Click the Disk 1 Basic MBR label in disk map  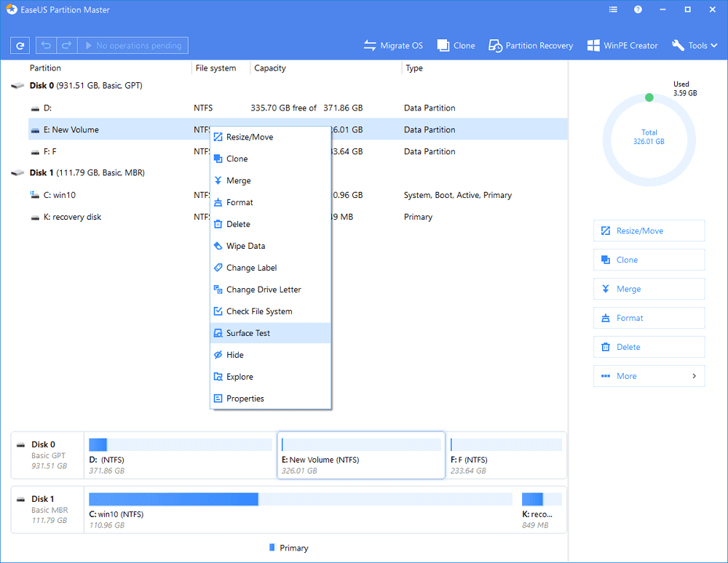48,509
